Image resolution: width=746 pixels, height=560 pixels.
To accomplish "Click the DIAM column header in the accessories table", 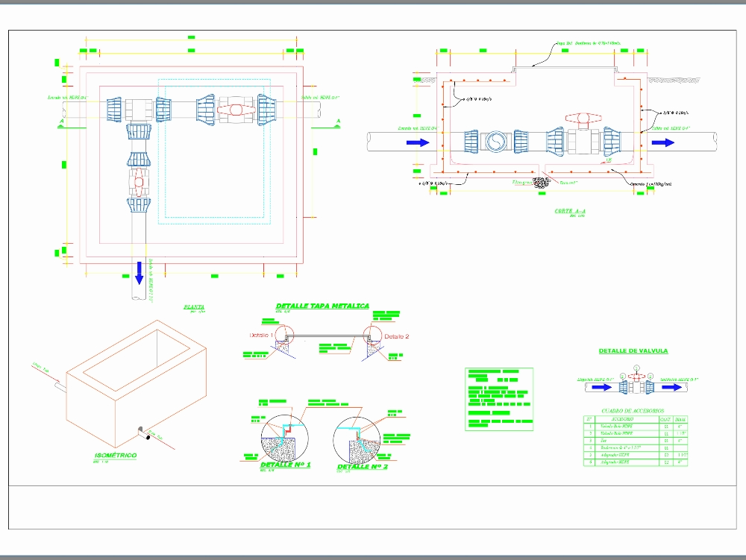I will pos(680,419).
